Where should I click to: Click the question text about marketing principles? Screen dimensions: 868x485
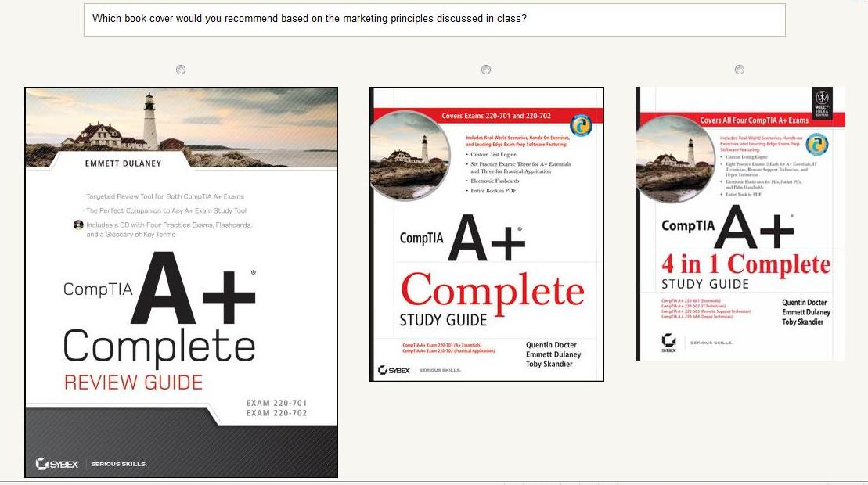(x=309, y=18)
